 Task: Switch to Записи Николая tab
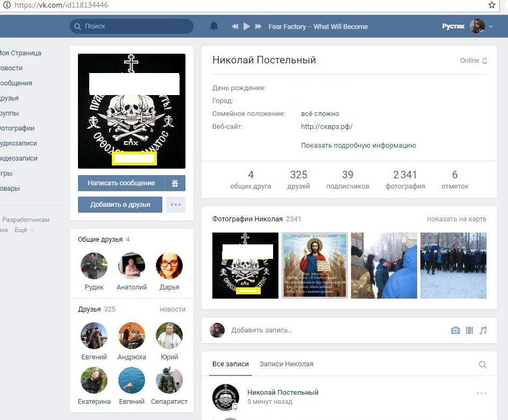point(286,364)
